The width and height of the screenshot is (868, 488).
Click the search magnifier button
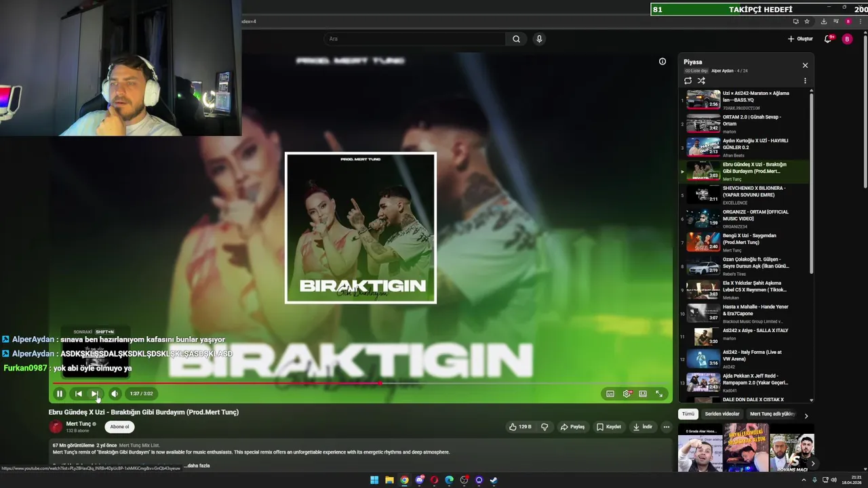pyautogui.click(x=516, y=39)
